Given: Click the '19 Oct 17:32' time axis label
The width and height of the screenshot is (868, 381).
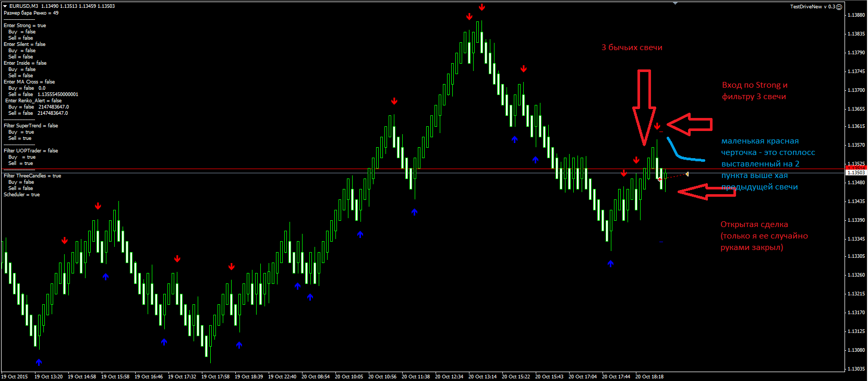Looking at the screenshot, I should click(x=182, y=377).
